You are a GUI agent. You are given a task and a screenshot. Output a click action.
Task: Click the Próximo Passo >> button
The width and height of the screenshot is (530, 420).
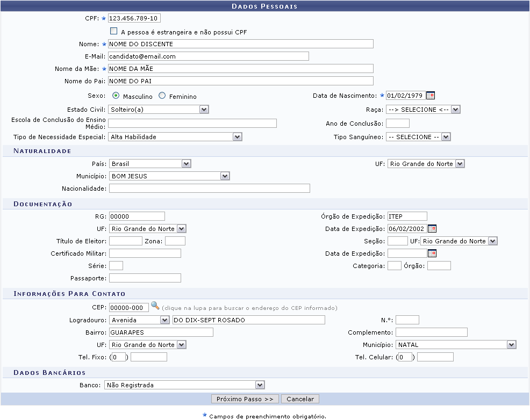245,399
